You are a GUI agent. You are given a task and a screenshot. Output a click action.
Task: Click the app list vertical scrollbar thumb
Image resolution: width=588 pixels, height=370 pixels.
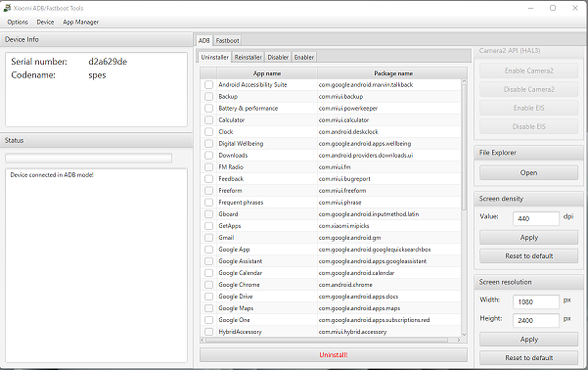point(464,147)
